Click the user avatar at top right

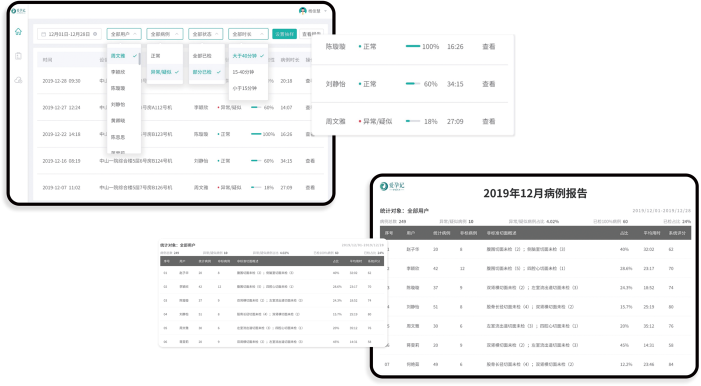[303, 11]
